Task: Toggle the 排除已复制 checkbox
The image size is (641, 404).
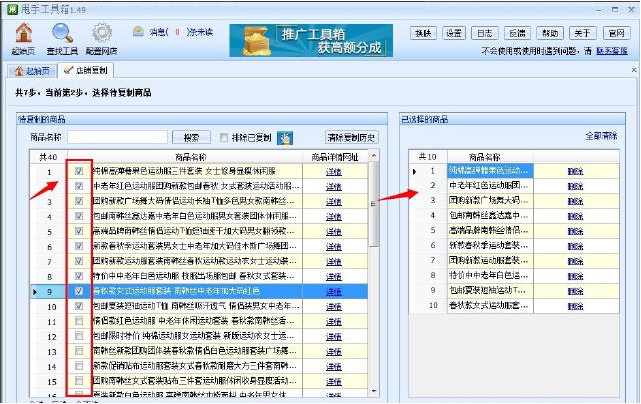Action: pos(224,137)
